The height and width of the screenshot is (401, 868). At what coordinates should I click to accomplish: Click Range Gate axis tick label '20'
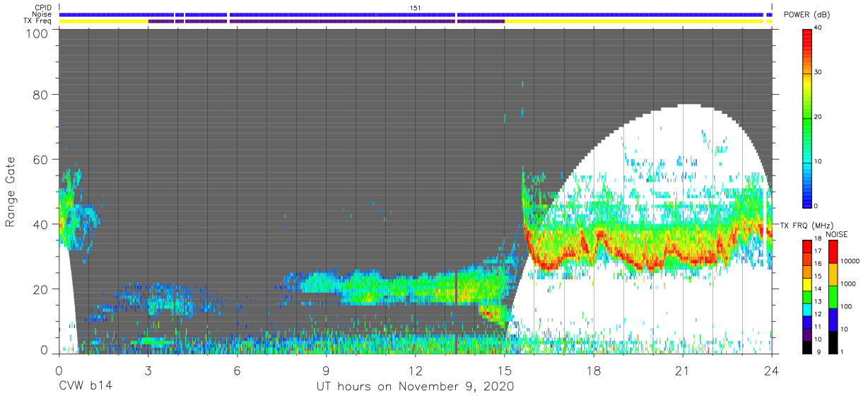point(41,289)
